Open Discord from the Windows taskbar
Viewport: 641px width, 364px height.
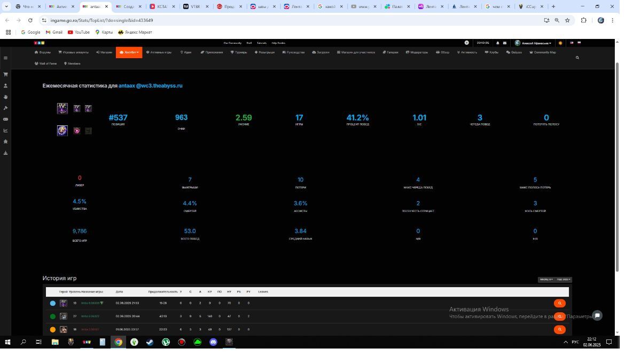point(213,342)
